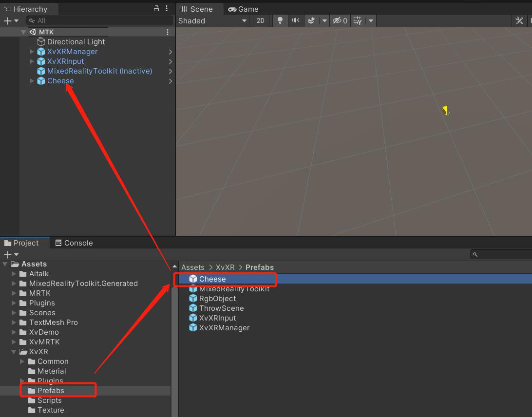Expand the XvXRManager hierarchy object
The width and height of the screenshot is (532, 417).
pos(32,52)
